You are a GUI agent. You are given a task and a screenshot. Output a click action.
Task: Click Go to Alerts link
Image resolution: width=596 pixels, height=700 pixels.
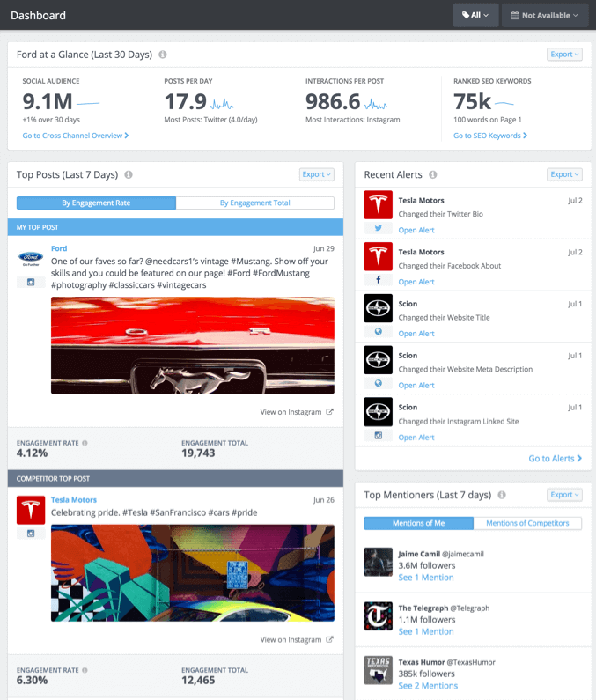[x=555, y=458]
